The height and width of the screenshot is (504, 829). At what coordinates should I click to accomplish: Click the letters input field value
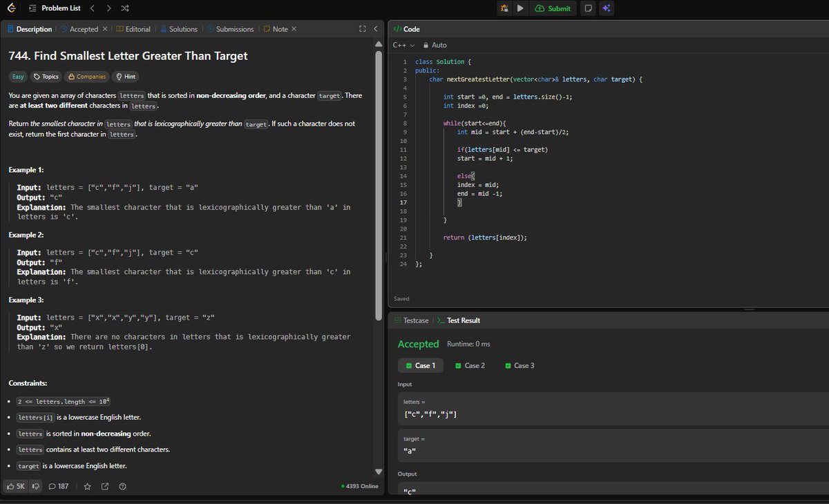[430, 414]
